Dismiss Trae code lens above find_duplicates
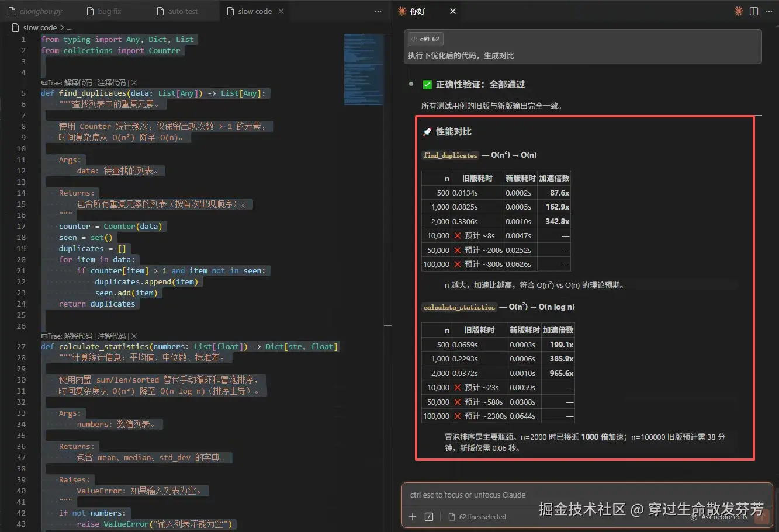779x532 pixels. click(x=134, y=83)
